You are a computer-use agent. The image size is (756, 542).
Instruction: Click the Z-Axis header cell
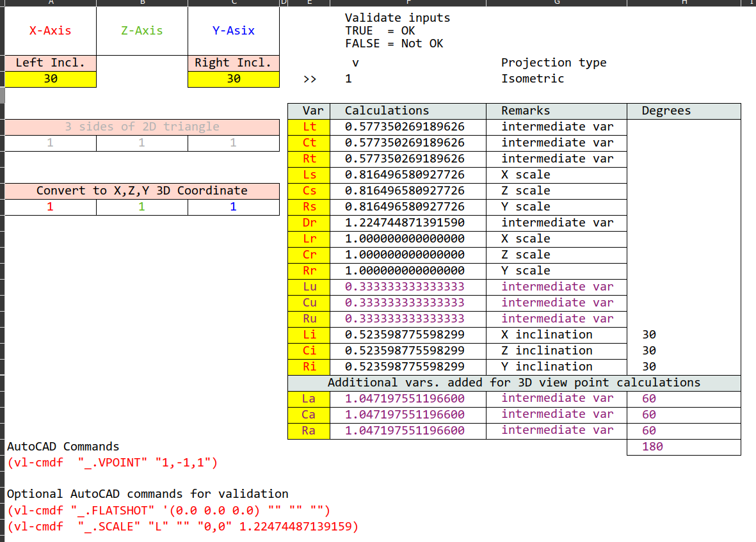[142, 31]
